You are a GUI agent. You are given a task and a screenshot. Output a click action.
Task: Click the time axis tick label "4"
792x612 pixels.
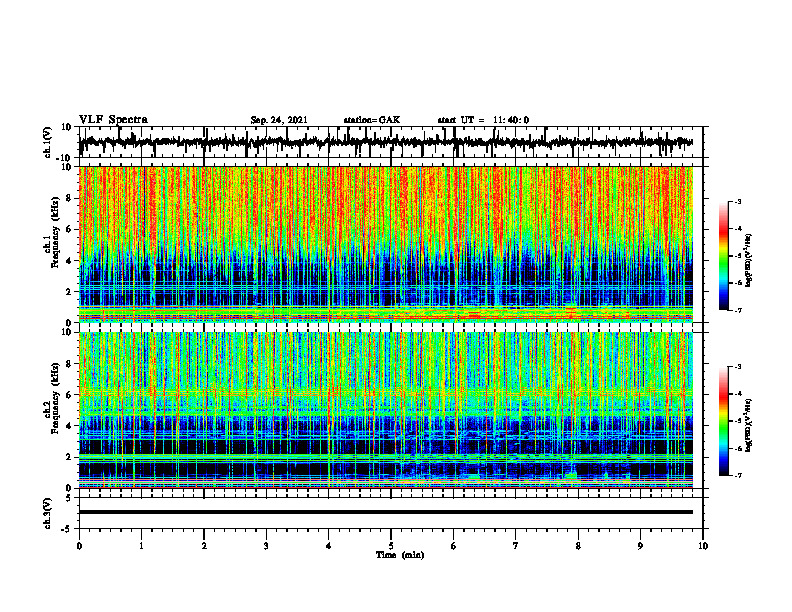tap(329, 546)
